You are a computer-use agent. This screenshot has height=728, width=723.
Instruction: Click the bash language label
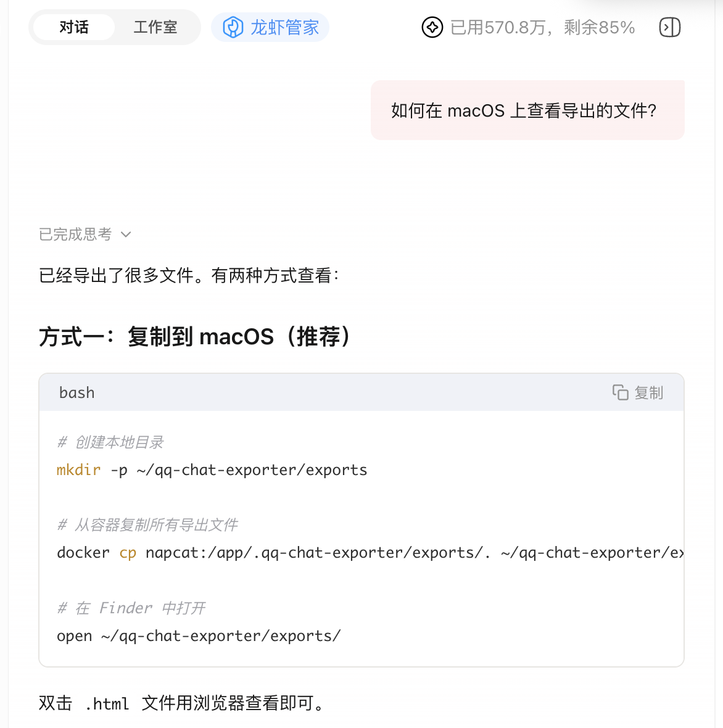coord(77,393)
